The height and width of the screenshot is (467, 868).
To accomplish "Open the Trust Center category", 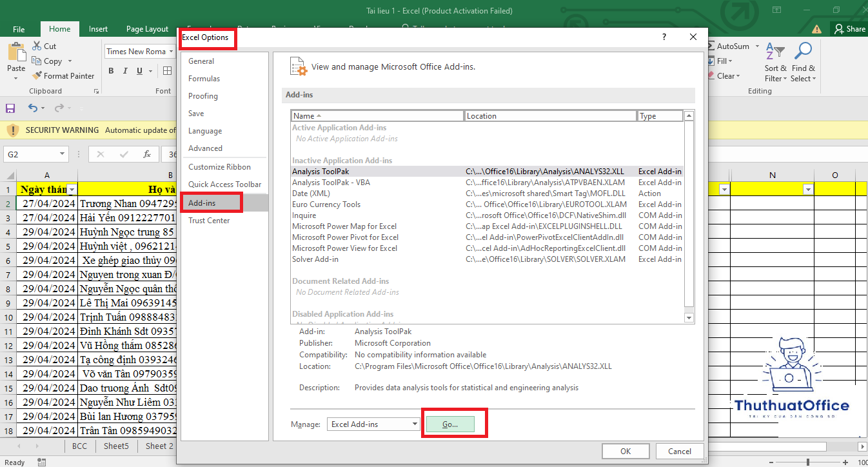I will click(x=225, y=221).
